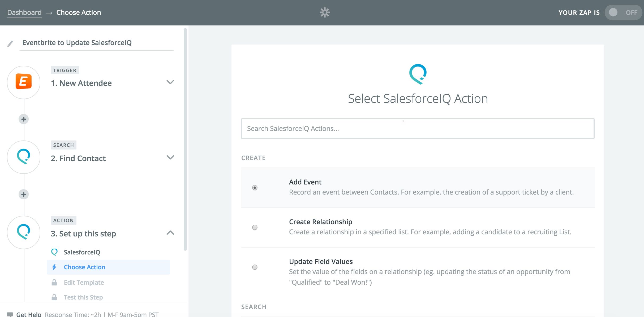The height and width of the screenshot is (317, 644).
Task: Click the large SalesforceIQ logo above heading
Action: [418, 74]
